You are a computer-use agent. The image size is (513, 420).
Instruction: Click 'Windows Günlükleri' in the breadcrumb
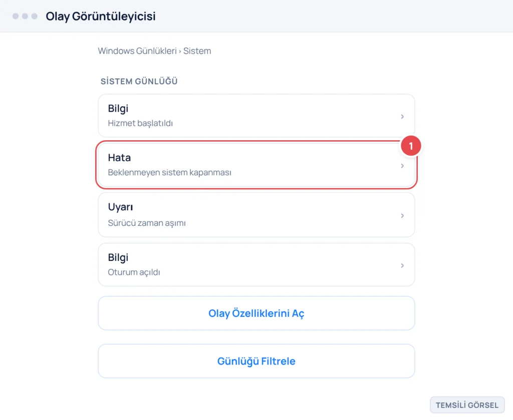(x=137, y=51)
